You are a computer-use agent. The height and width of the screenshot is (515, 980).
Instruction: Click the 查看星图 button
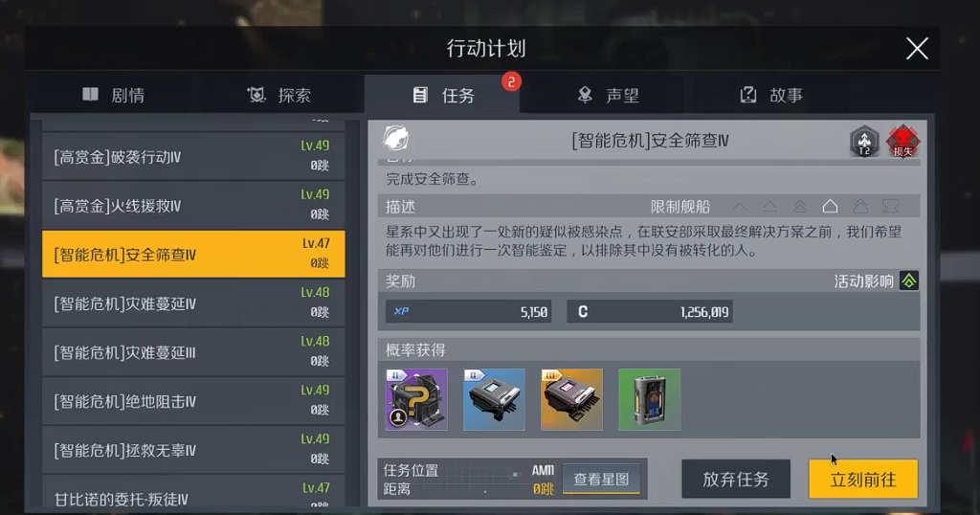[x=601, y=479]
